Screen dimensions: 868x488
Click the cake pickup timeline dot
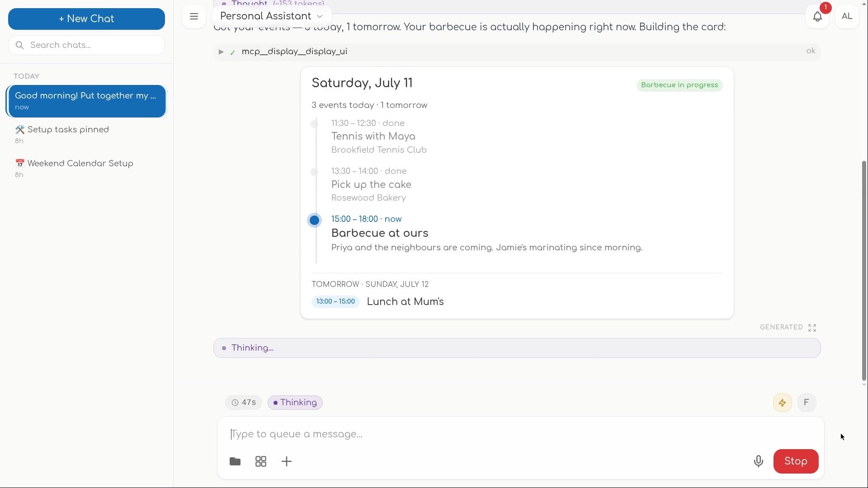314,172
